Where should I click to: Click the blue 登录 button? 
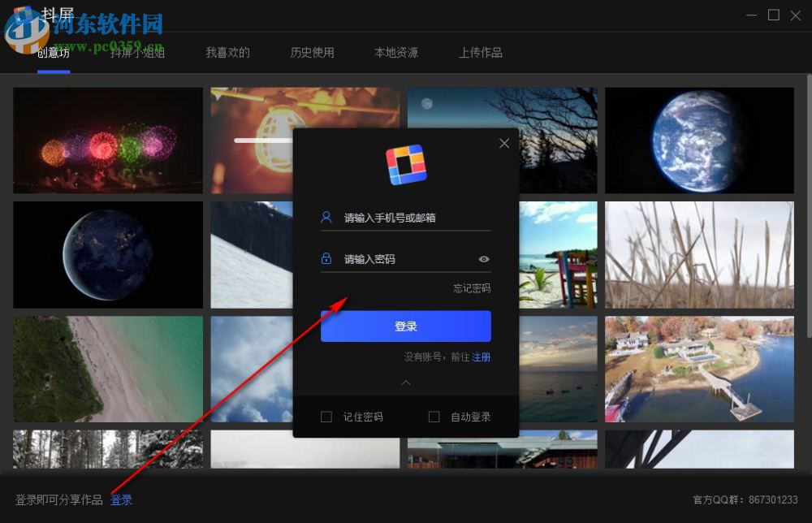pos(405,326)
